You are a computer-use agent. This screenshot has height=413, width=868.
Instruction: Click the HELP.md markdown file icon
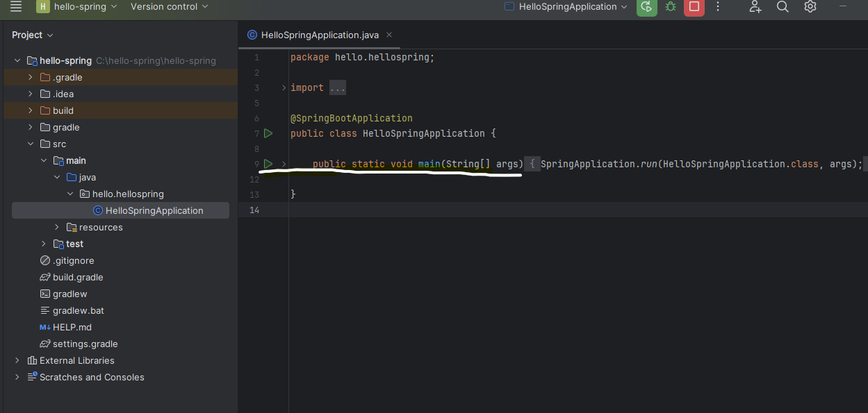45,327
